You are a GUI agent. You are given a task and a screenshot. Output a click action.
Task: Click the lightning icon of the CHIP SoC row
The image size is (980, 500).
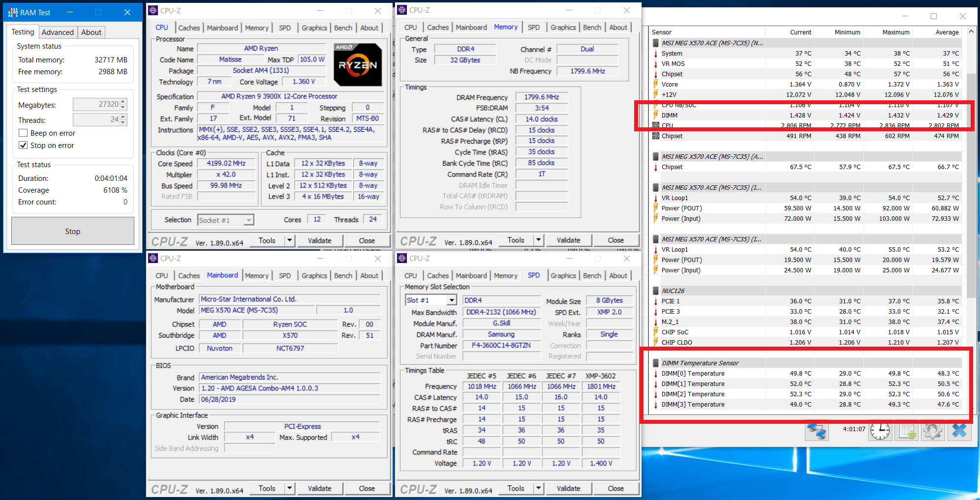pyautogui.click(x=655, y=332)
